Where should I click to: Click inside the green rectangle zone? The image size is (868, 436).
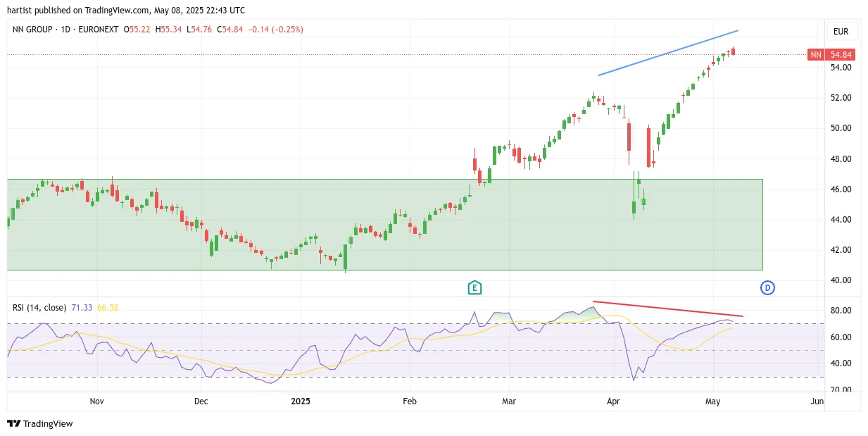[x=384, y=224]
